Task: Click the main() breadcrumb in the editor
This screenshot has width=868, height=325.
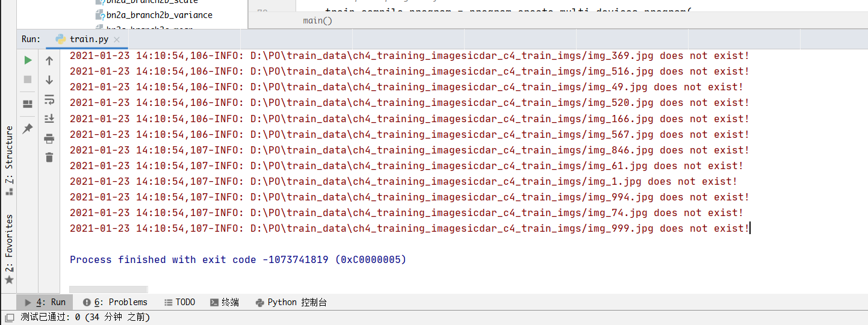Action: coord(317,21)
